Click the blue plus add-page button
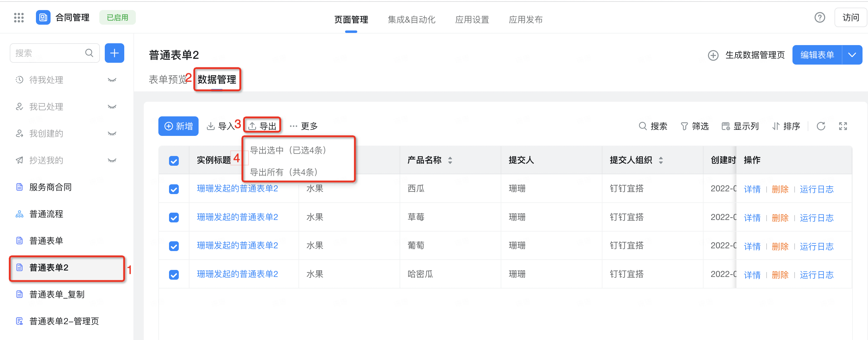This screenshot has height=340, width=868. [115, 53]
